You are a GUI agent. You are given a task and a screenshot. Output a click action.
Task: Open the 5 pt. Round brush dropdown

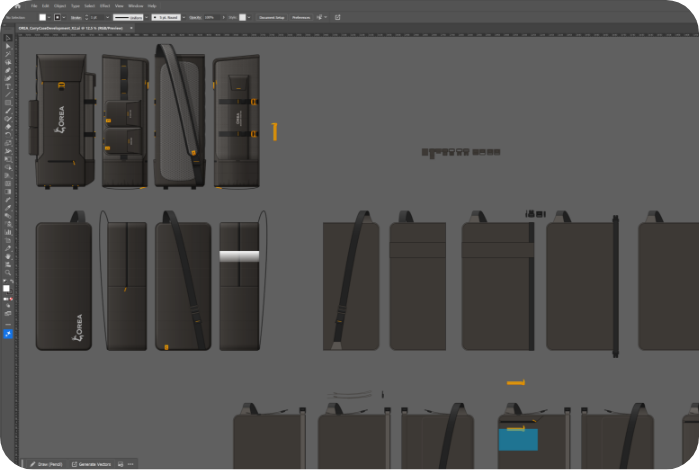click(x=166, y=17)
